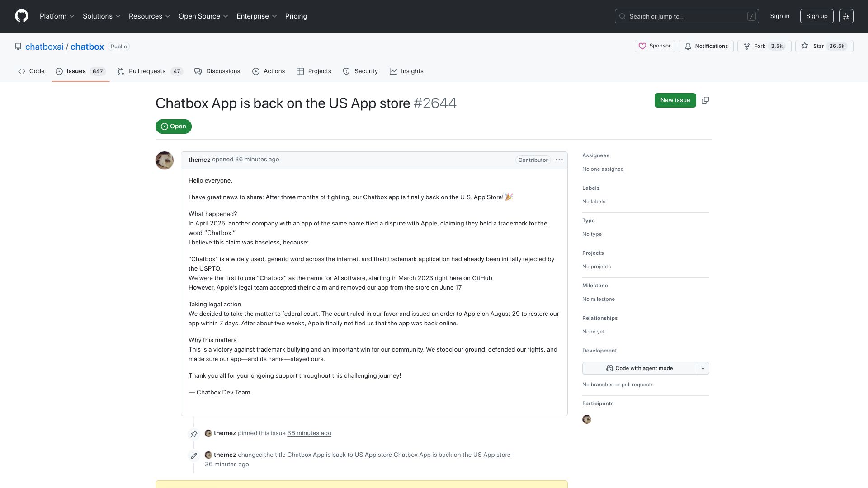Viewport: 868px width, 488px height.
Task: Expand the Enterprise menu
Action: (x=257, y=16)
